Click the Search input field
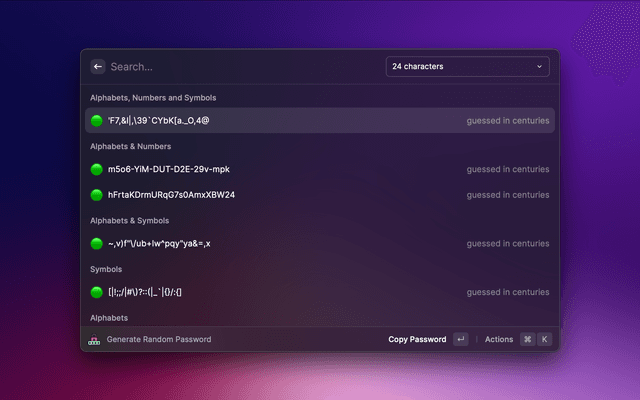 (240, 67)
